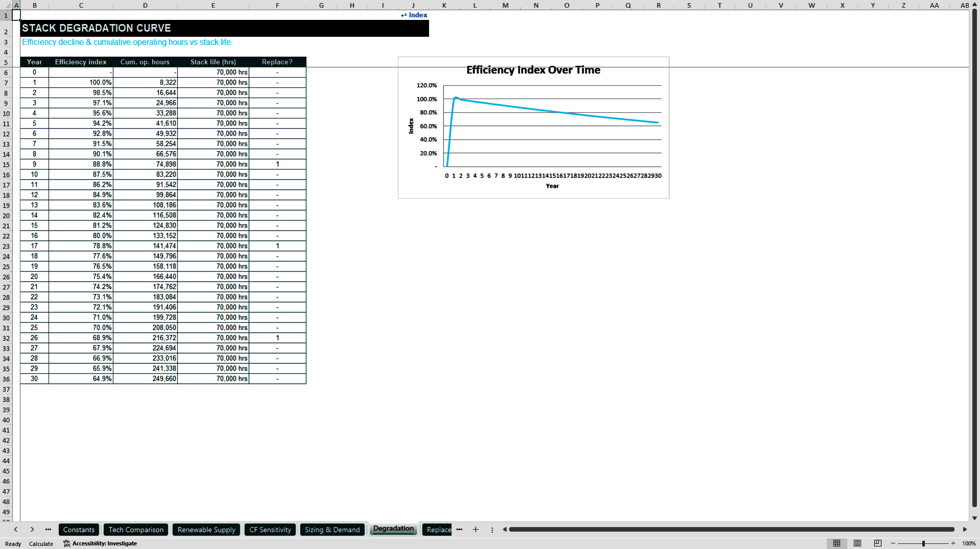This screenshot has width=980, height=549.
Task: Go to the CF Sensitivity sheet tab
Action: coord(270,530)
